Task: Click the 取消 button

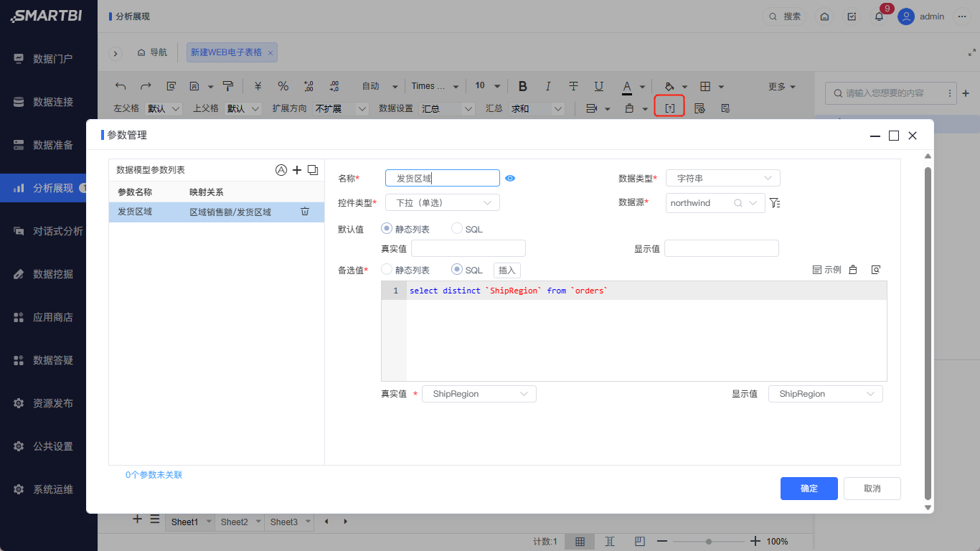Action: pos(872,488)
